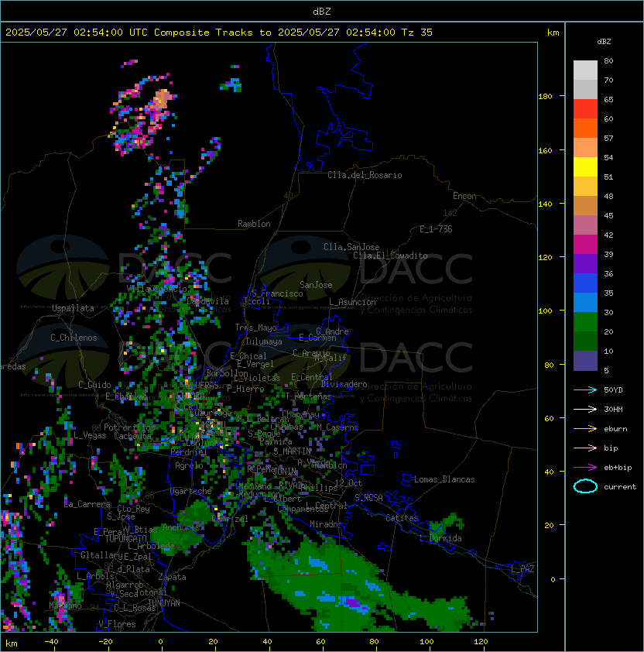This screenshot has width=644, height=652.
Task: Click the cyan current ellipse legend icon
Action: tap(585, 486)
